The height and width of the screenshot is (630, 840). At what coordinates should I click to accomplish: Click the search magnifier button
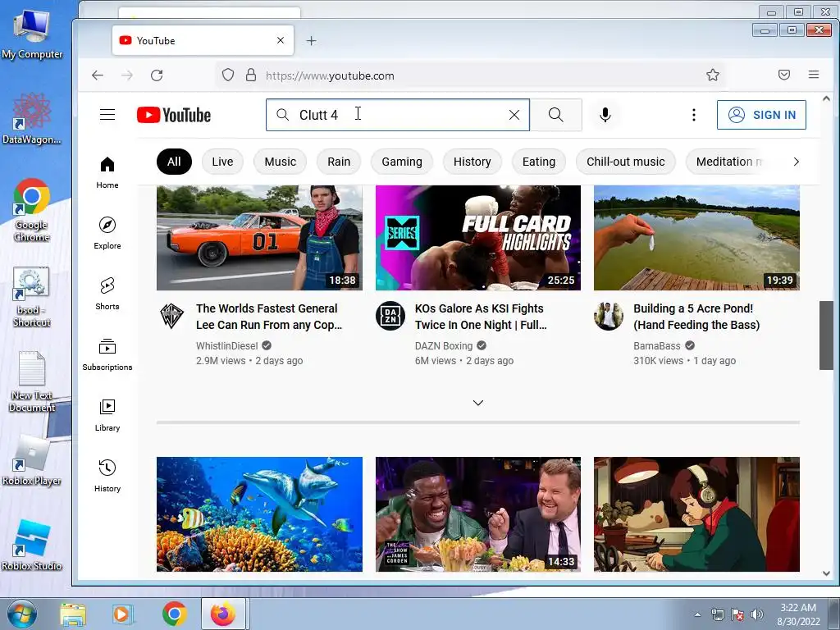(x=555, y=115)
